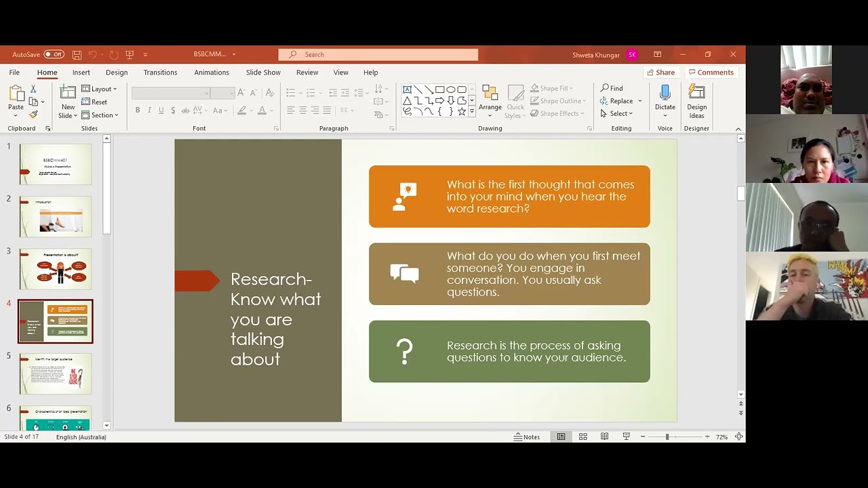Switch to the Design tab

(x=117, y=73)
